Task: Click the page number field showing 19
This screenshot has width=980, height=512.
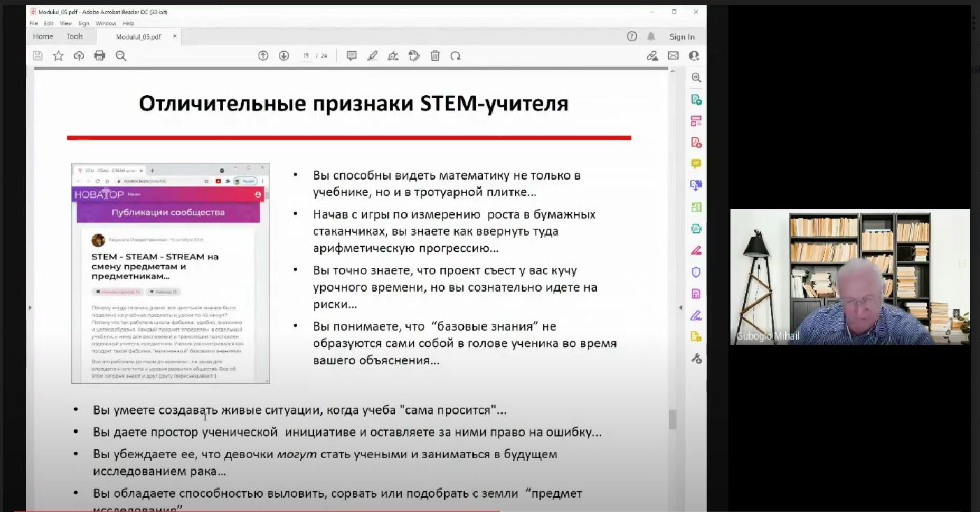Action: [306, 56]
